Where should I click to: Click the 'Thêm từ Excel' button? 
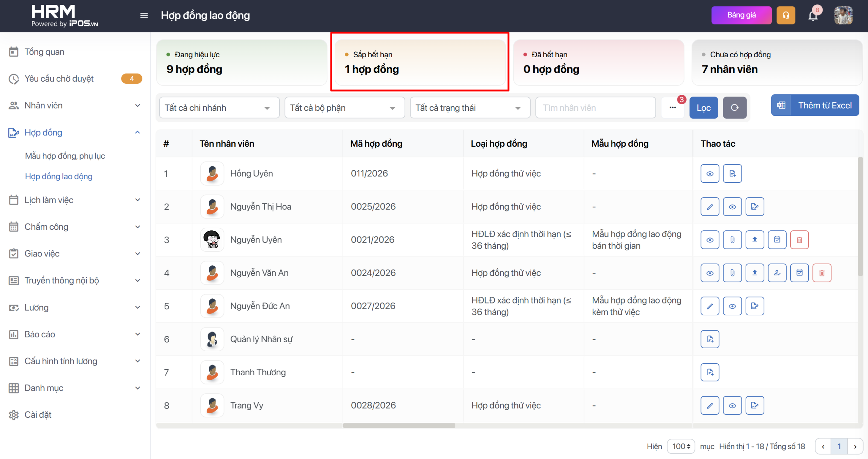[815, 105]
